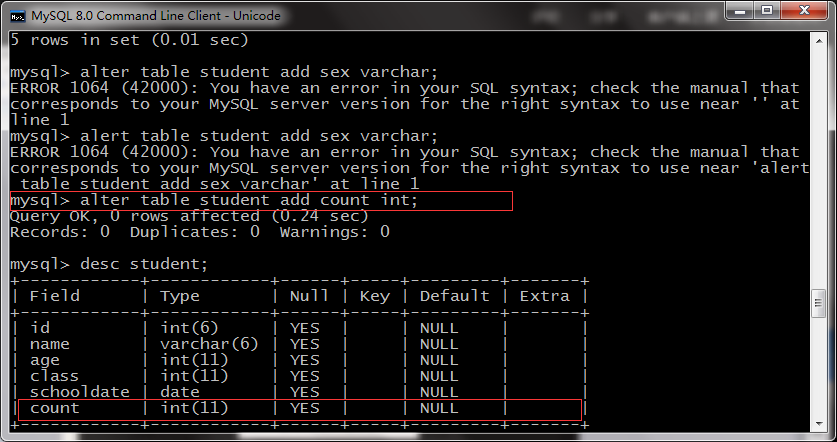Click the "table student add sex varchar' at line 1" line
The image size is (837, 442).
[x=220, y=184]
